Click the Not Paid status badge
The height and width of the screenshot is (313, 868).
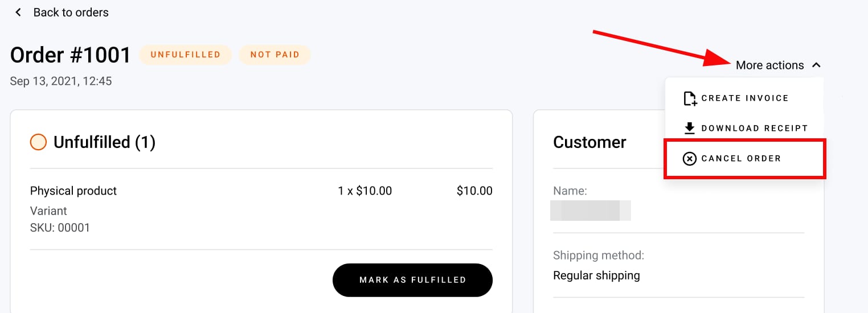(275, 55)
